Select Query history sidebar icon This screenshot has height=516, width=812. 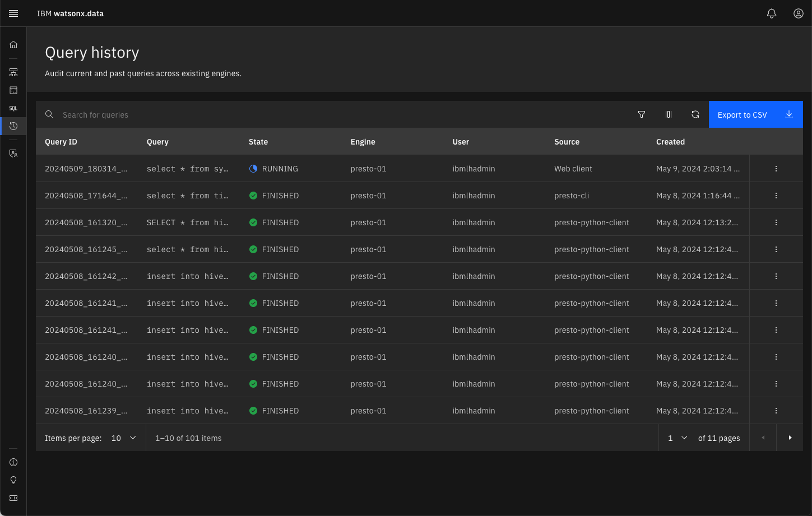point(13,126)
